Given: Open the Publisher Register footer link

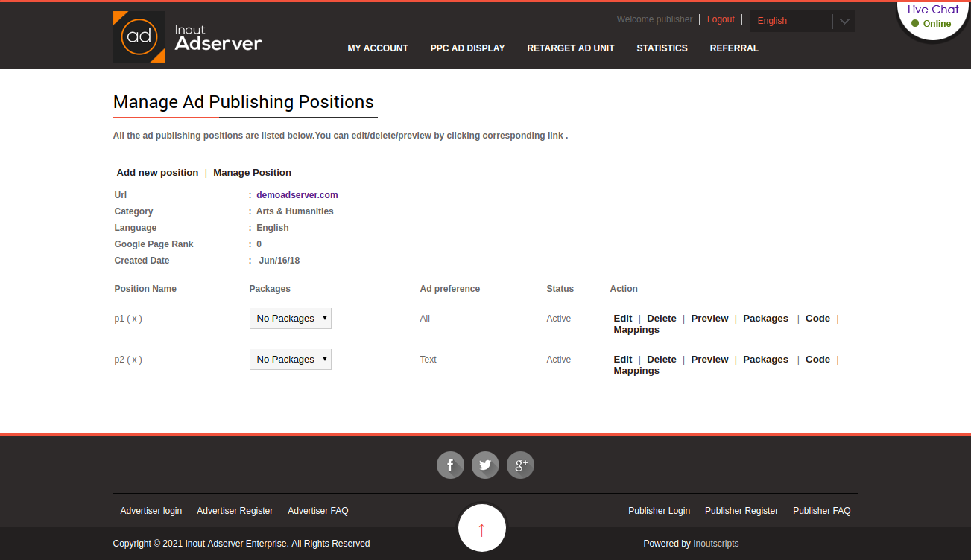Looking at the screenshot, I should coord(741,511).
